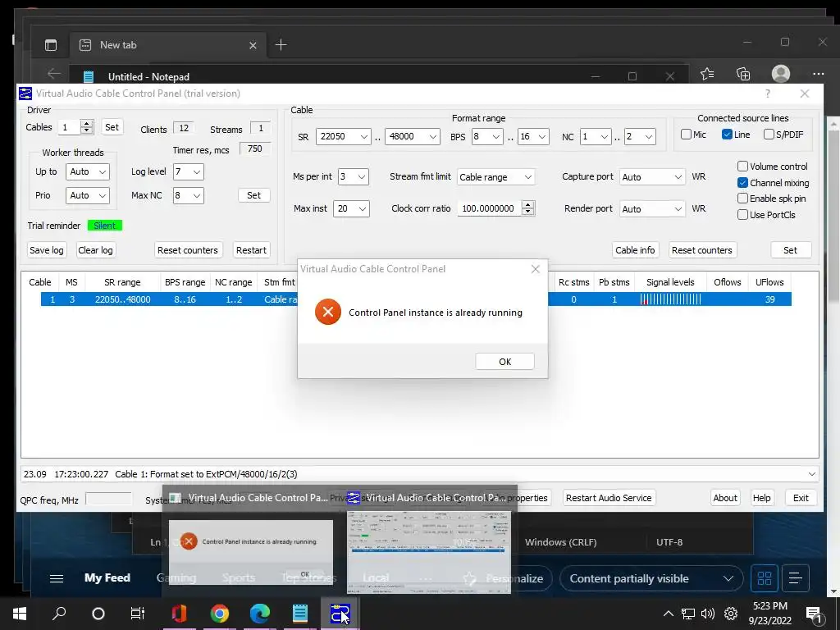The width and height of the screenshot is (840, 630).
Task: Open the minimum SR 22050 dropdown
Action: point(343,137)
